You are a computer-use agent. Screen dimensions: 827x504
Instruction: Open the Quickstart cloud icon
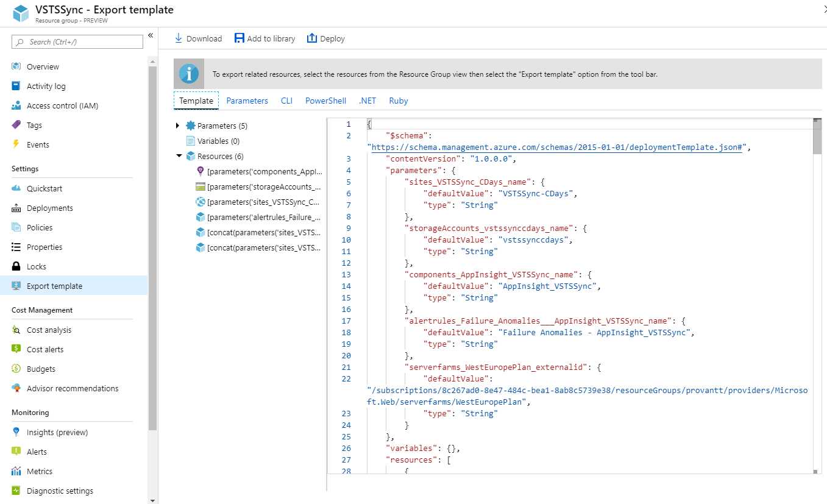[x=16, y=188]
